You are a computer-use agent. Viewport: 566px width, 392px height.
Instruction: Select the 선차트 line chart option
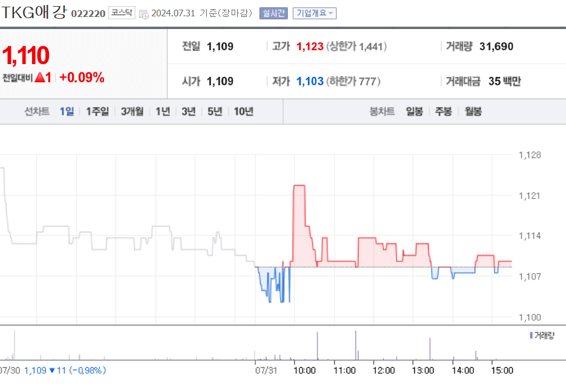pyautogui.click(x=36, y=111)
